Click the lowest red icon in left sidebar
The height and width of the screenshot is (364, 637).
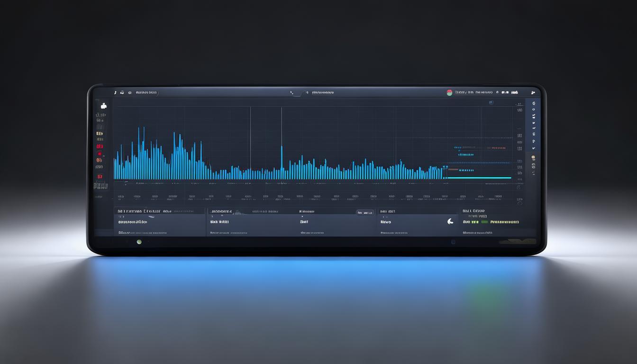pyautogui.click(x=100, y=176)
